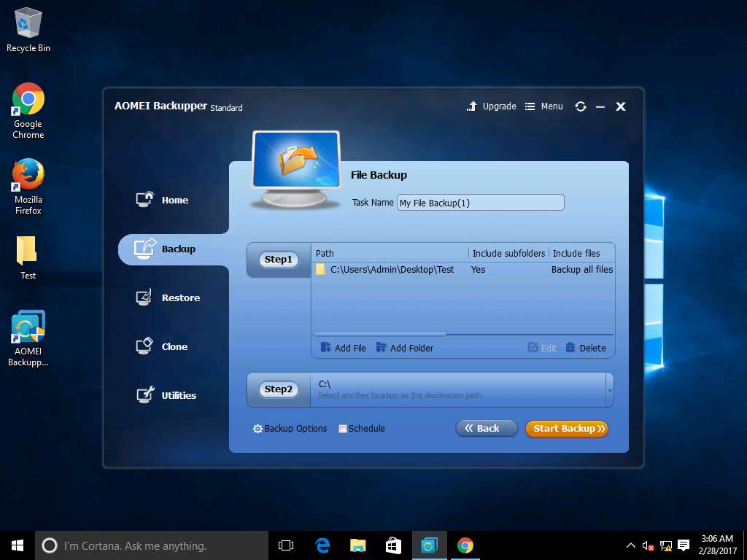Open Chrome from the taskbar

[x=465, y=545]
